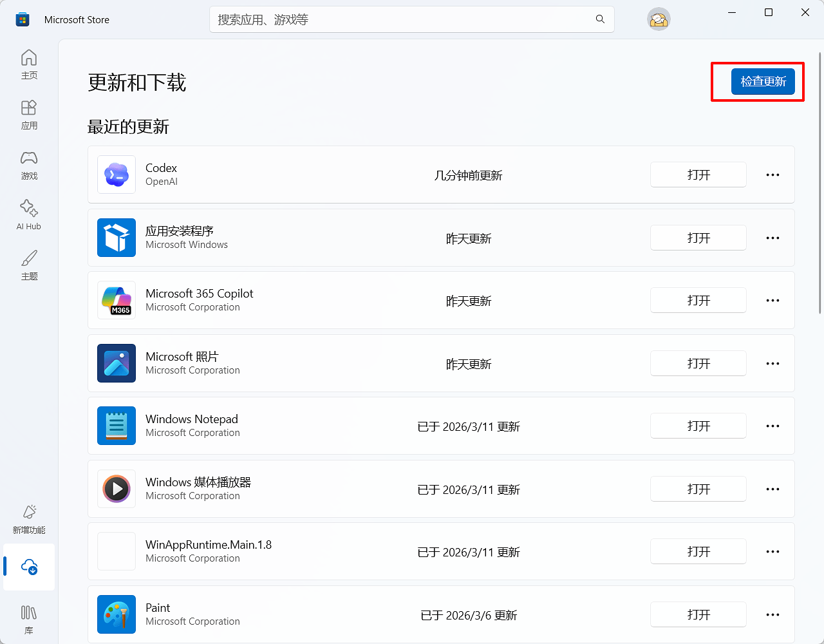Click 打开 button for Windows 媒体播放器

coord(698,489)
